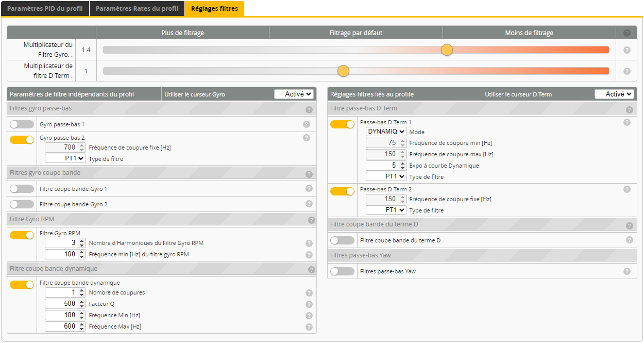Viewport: 644px width, 343px height.
Task: Open Gyro passe-bas 2 Type de filtre dropdown
Action: [x=65, y=159]
